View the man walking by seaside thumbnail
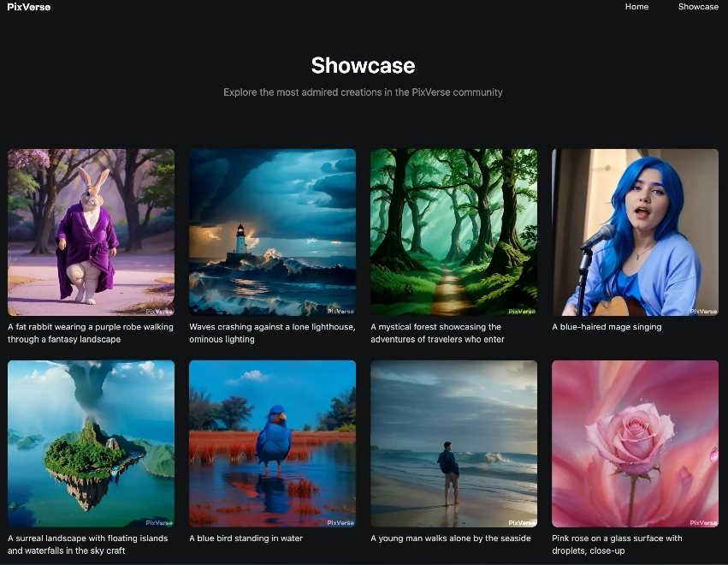Screen dimensions: 728x565 point(453,443)
